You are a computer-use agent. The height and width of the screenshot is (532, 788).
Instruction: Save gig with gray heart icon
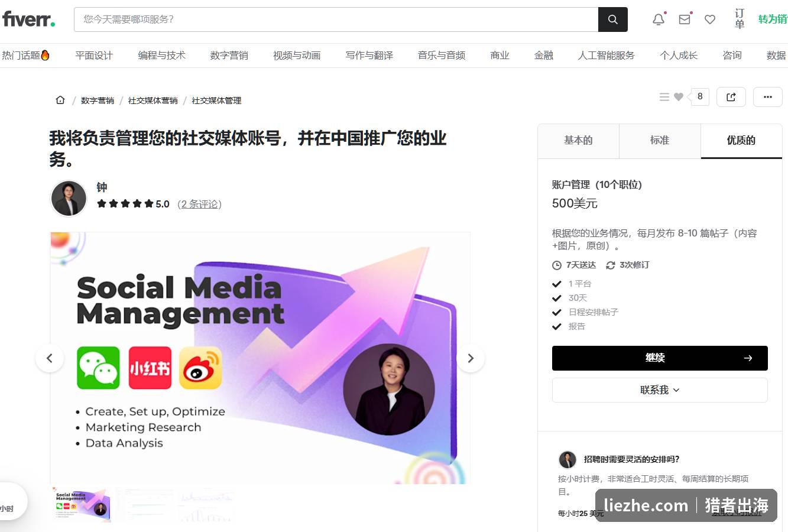click(x=679, y=97)
